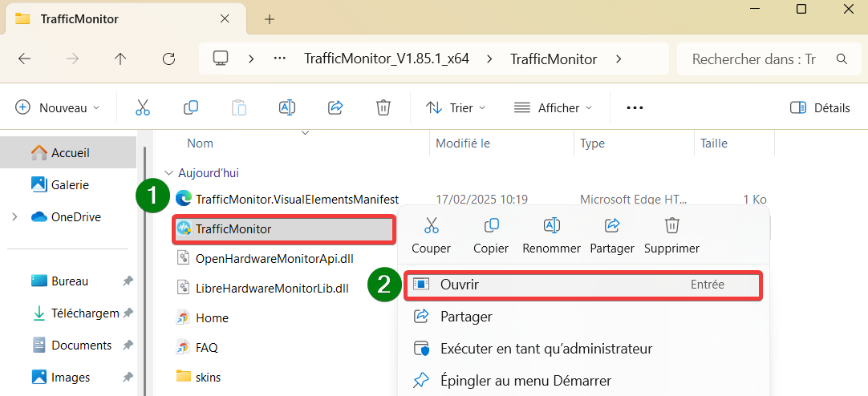
Task: Click the chevron after TrafficMonitor_V1.85.1_x64 in the address bar
Action: [x=489, y=59]
